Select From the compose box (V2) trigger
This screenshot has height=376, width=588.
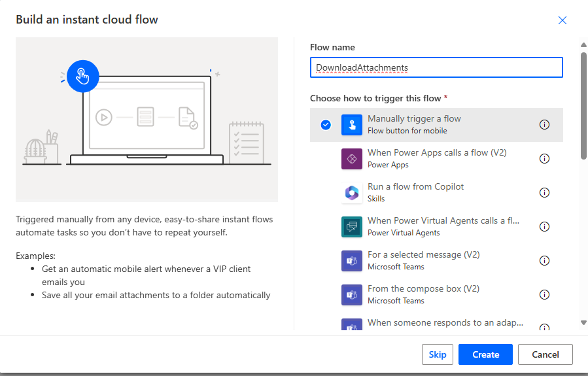(x=436, y=295)
